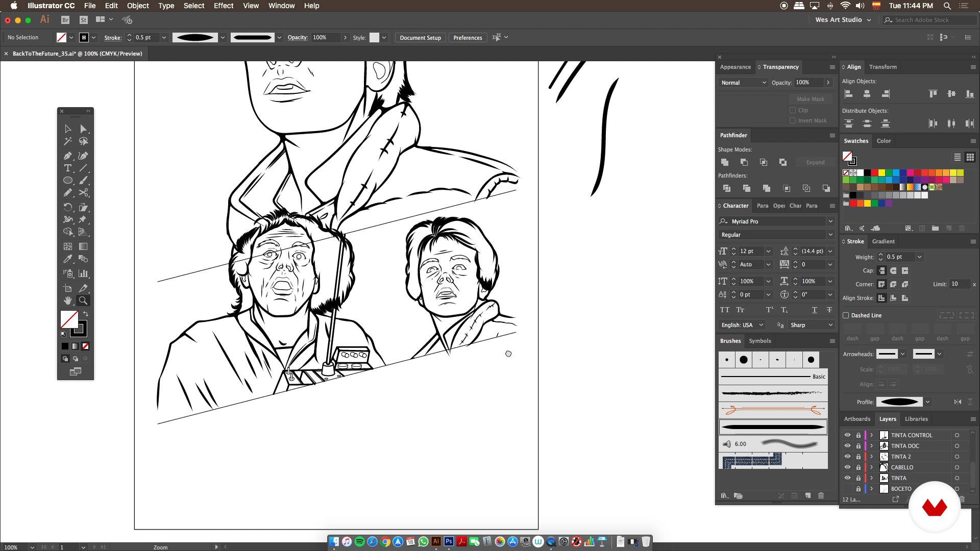Open the Window menu
Image resolution: width=980 pixels, height=551 pixels.
(x=281, y=6)
